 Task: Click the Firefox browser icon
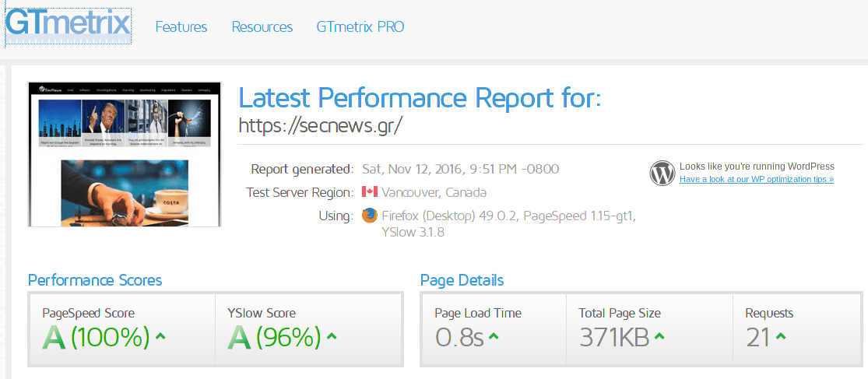pos(369,216)
